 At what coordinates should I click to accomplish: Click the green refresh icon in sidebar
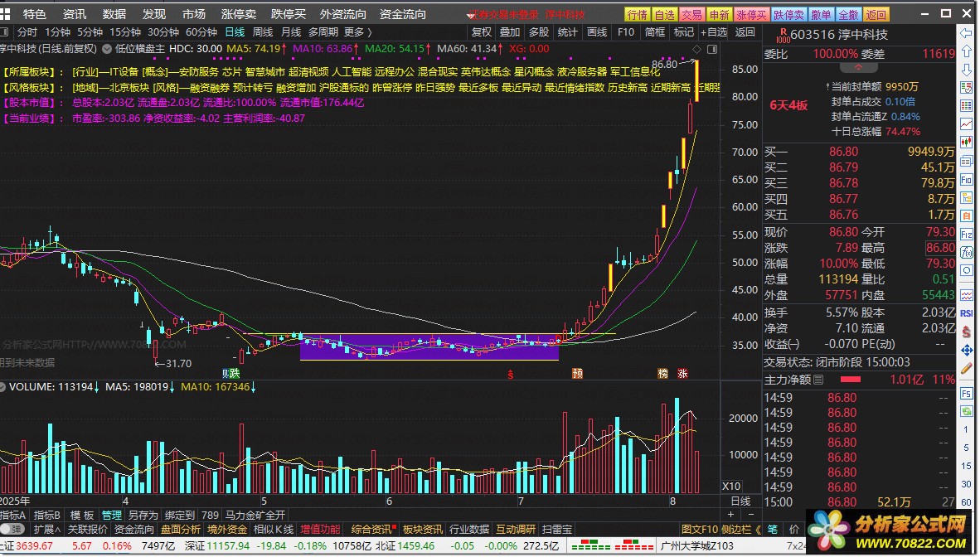966,411
